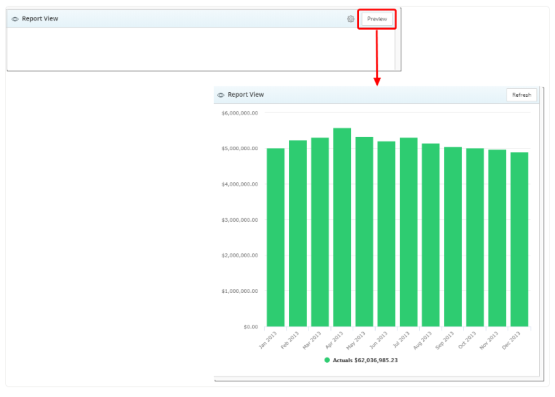Click the Actuals $62,036,985.23 legend label

pyautogui.click(x=365, y=360)
